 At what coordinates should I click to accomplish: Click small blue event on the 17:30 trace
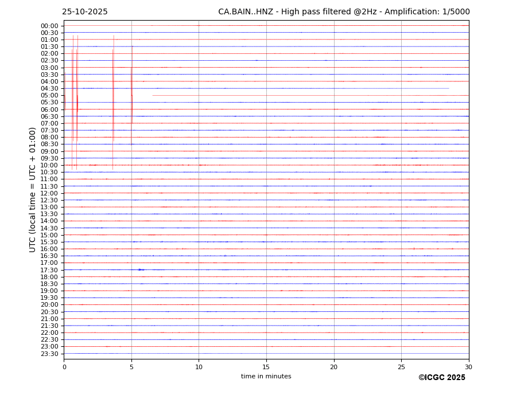(x=141, y=269)
